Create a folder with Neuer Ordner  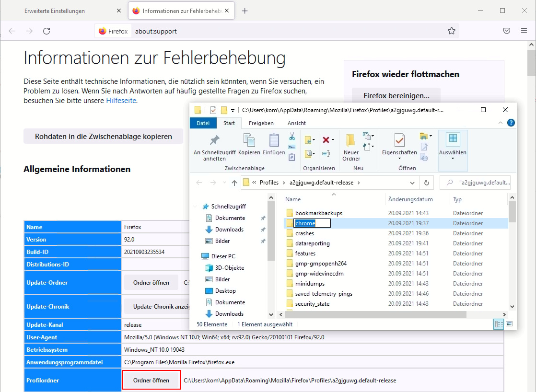[x=351, y=147]
